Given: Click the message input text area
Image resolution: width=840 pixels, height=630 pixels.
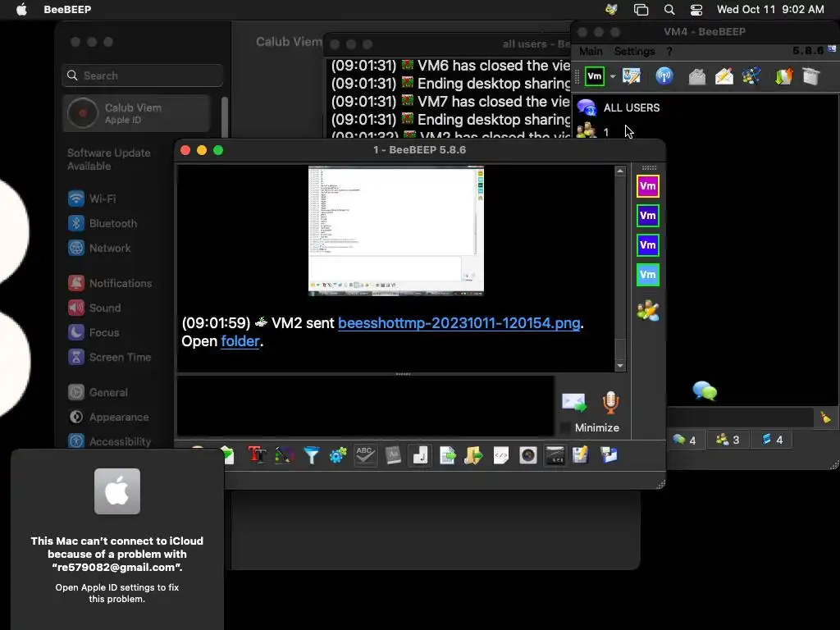Looking at the screenshot, I should 365,405.
